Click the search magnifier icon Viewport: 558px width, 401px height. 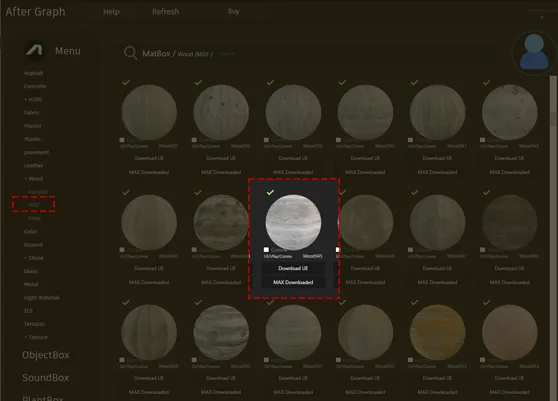pos(130,53)
